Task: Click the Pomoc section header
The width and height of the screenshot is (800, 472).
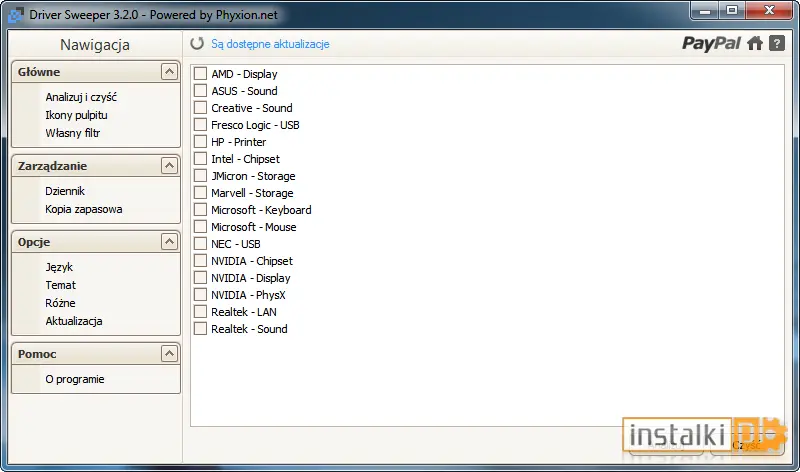Action: [96, 353]
